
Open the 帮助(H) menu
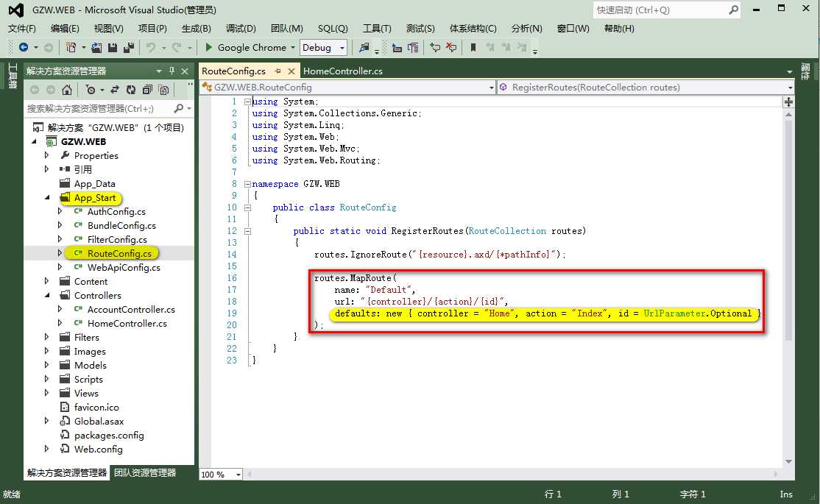point(618,28)
